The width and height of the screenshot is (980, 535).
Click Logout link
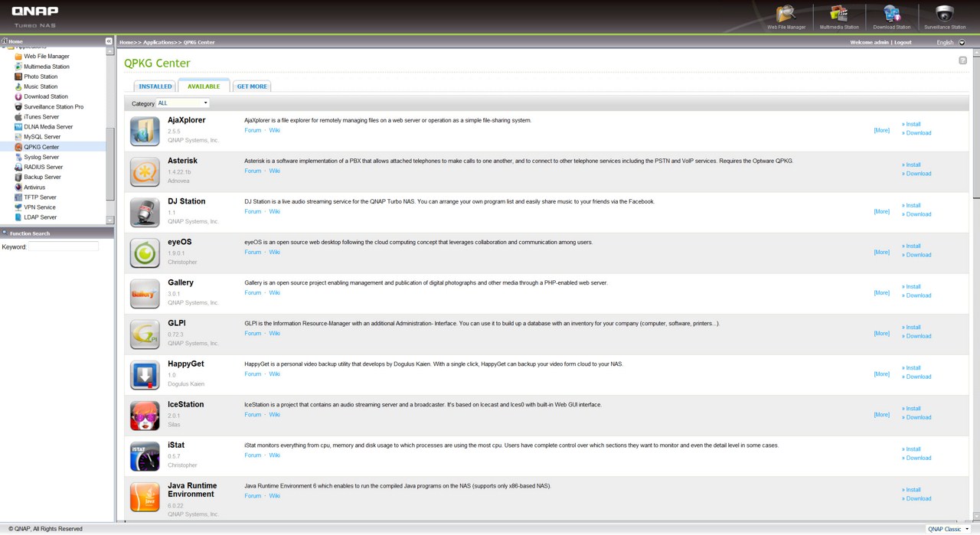pyautogui.click(x=903, y=42)
